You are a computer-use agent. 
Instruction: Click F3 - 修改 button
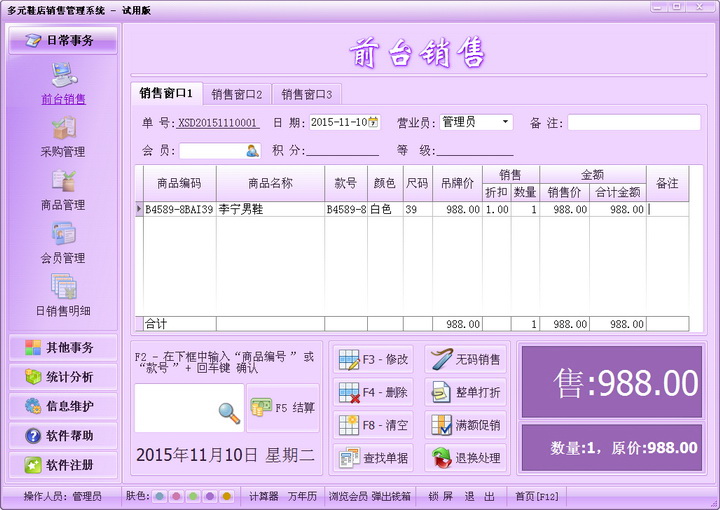pyautogui.click(x=373, y=359)
